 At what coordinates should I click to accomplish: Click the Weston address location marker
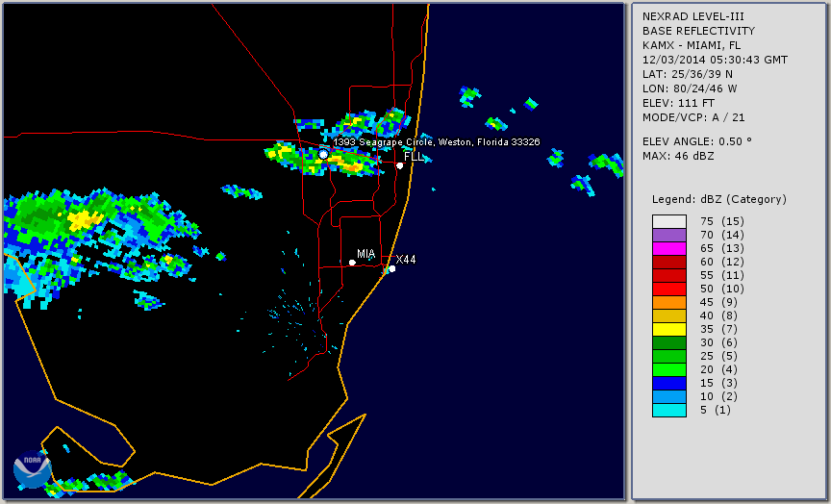click(x=323, y=154)
